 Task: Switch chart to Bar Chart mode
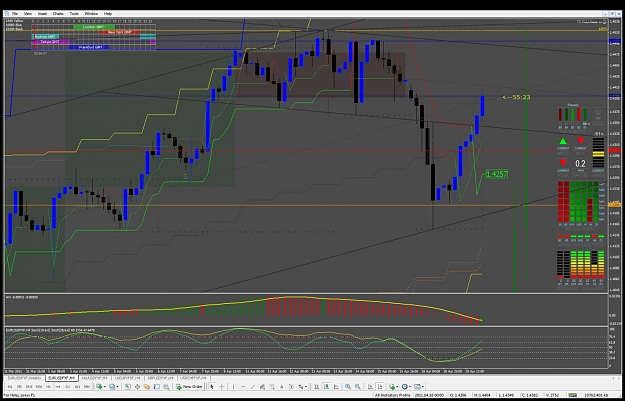pyautogui.click(x=316, y=387)
